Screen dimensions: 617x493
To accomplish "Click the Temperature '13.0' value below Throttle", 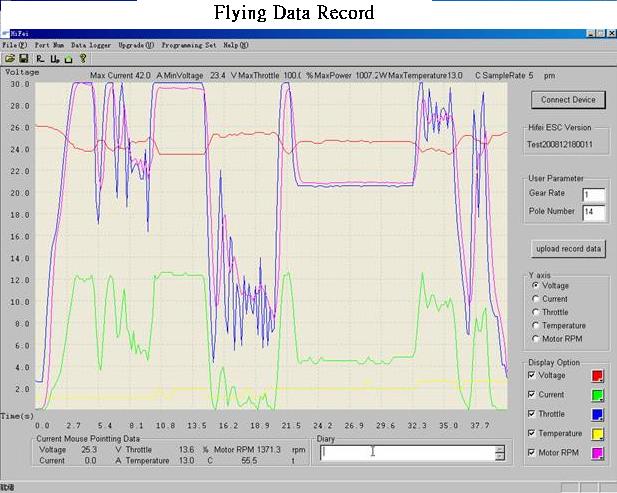I will 187,460.
